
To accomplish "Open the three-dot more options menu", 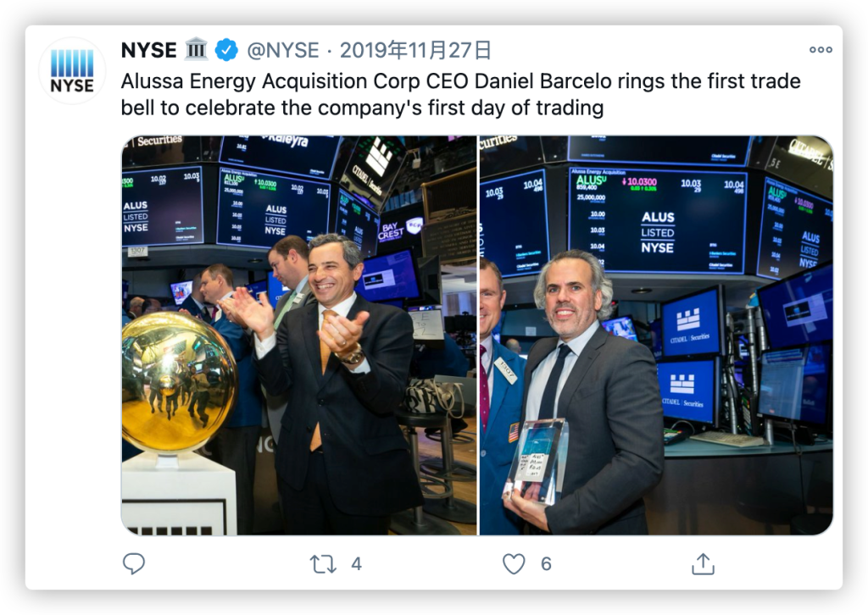I will click(821, 50).
